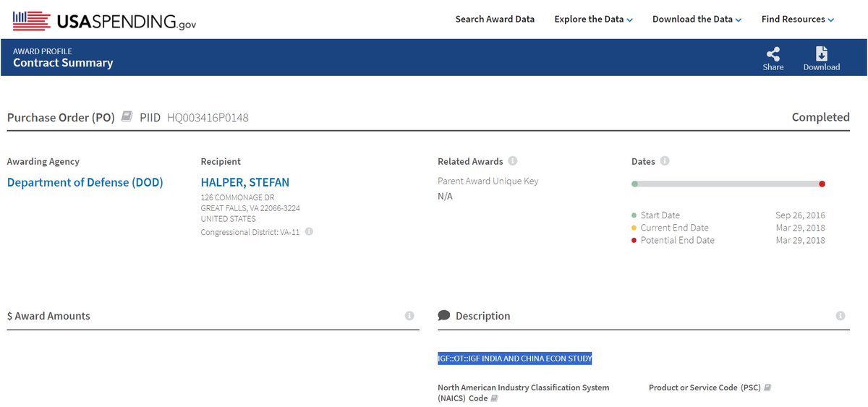Screen dimensions: 868x407
Task: Click Congressional District info icon
Action: [309, 232]
